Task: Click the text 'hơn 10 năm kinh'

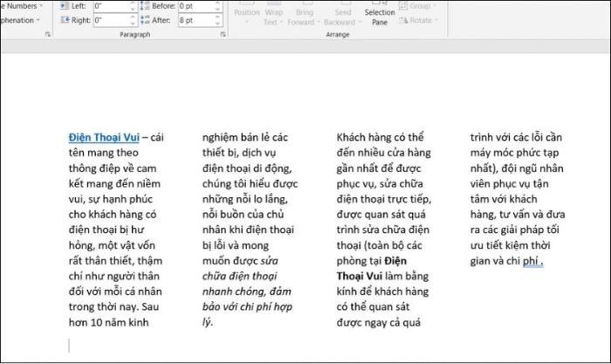Action: point(109,323)
